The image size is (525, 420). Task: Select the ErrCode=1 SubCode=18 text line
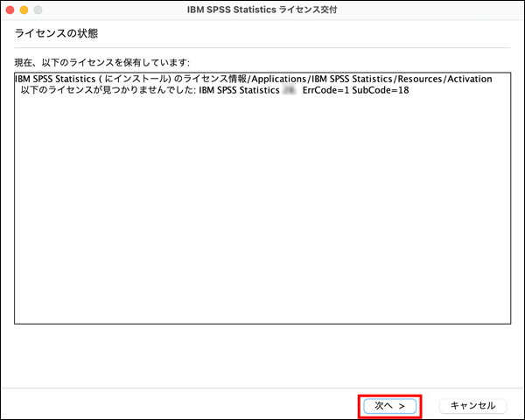click(214, 90)
